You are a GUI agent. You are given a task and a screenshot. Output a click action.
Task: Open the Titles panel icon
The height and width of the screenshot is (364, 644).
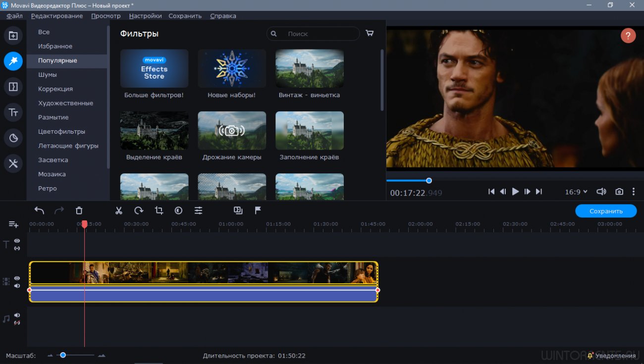coord(13,112)
